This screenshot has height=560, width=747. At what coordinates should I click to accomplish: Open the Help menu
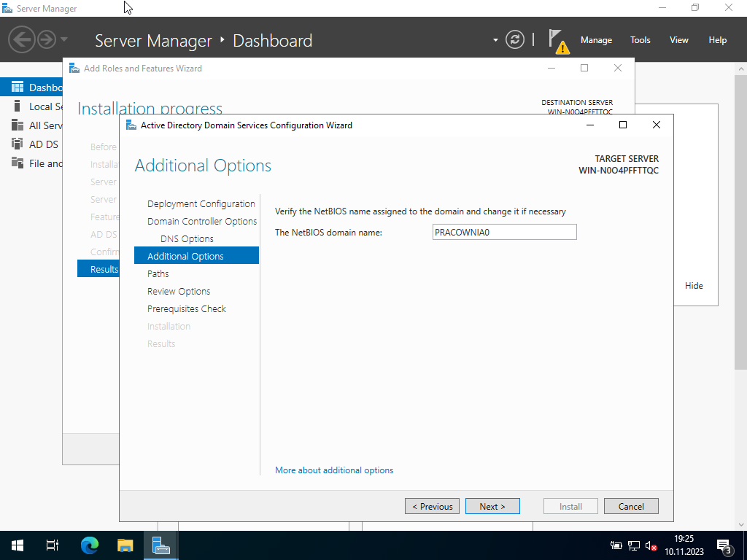tap(718, 40)
